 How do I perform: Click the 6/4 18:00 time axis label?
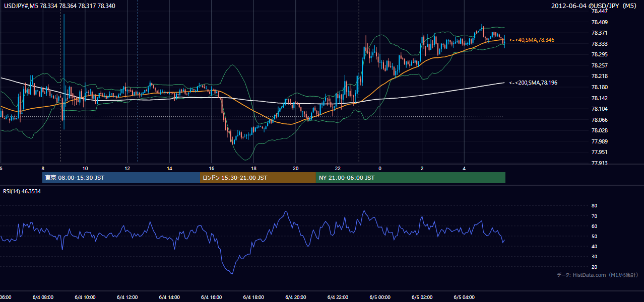tap(253, 297)
